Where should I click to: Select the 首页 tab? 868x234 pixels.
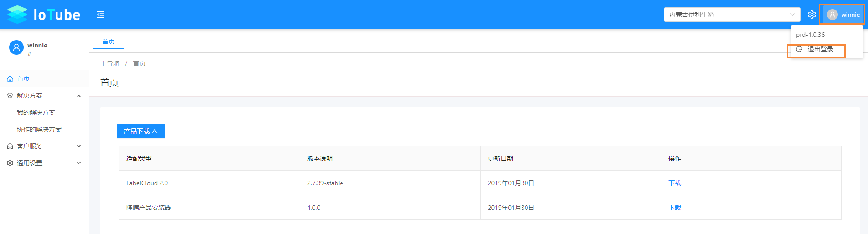(x=108, y=41)
